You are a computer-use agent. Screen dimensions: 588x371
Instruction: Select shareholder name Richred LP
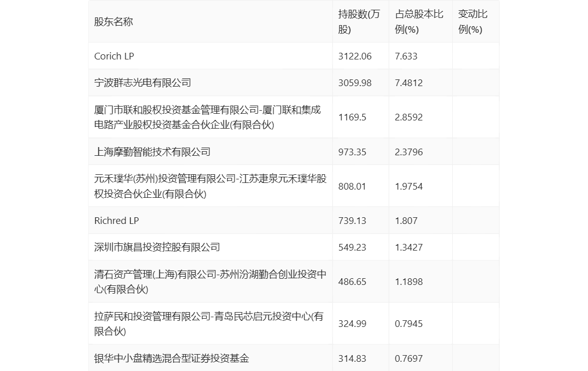117,220
